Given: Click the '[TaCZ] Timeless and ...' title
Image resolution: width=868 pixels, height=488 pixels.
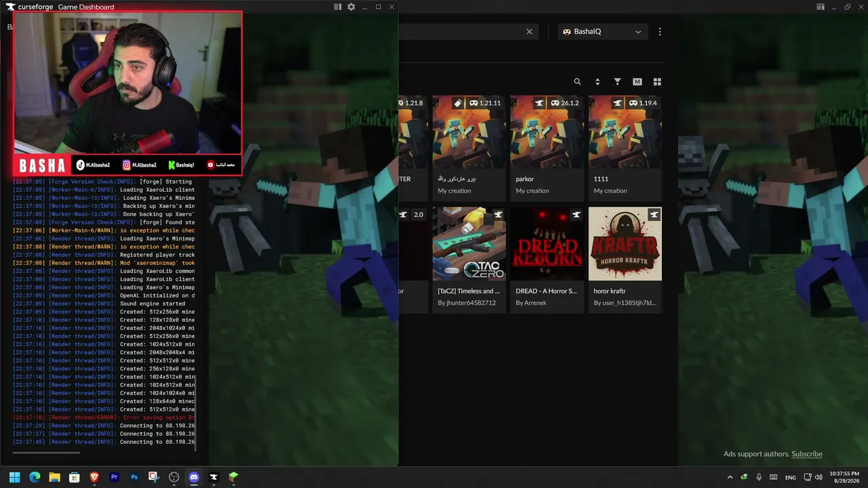Looking at the screenshot, I should tap(469, 291).
